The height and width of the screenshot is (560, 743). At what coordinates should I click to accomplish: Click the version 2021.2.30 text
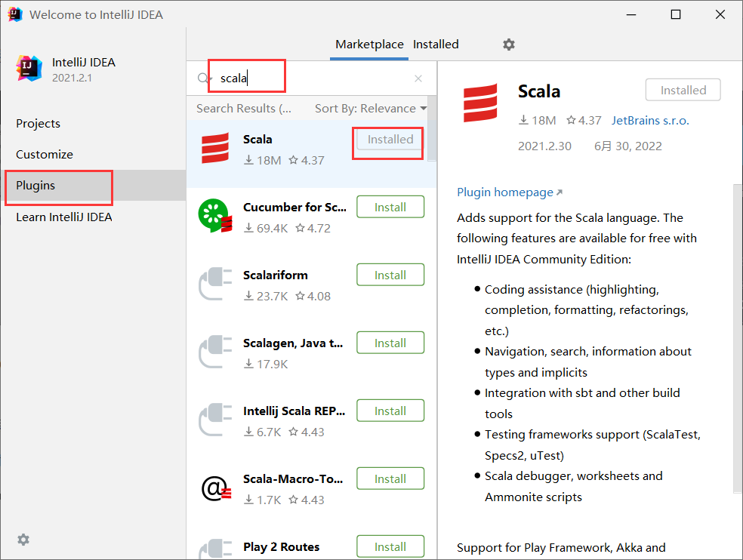point(544,146)
